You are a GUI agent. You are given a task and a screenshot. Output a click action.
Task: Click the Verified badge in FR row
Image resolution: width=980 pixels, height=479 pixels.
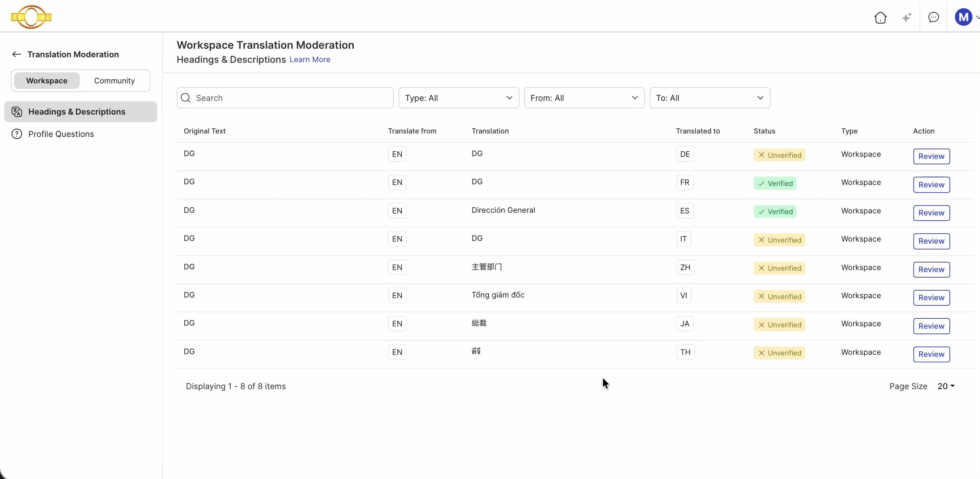click(x=775, y=184)
